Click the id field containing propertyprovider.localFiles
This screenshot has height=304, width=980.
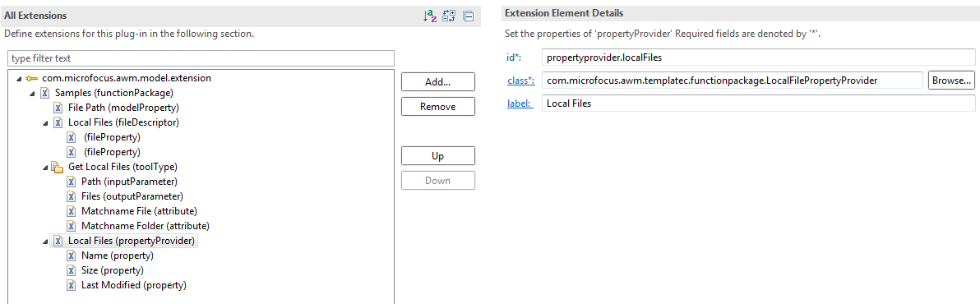point(758,58)
